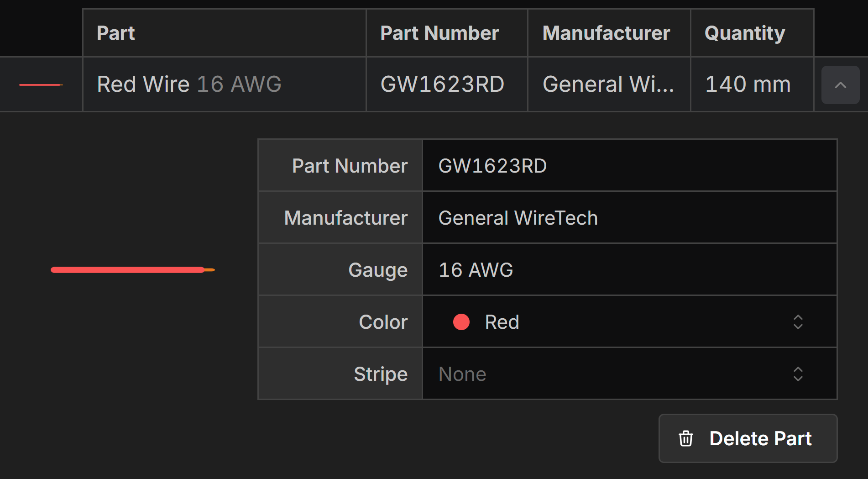Click the Part Number column header
868x479 pixels.
tap(439, 33)
